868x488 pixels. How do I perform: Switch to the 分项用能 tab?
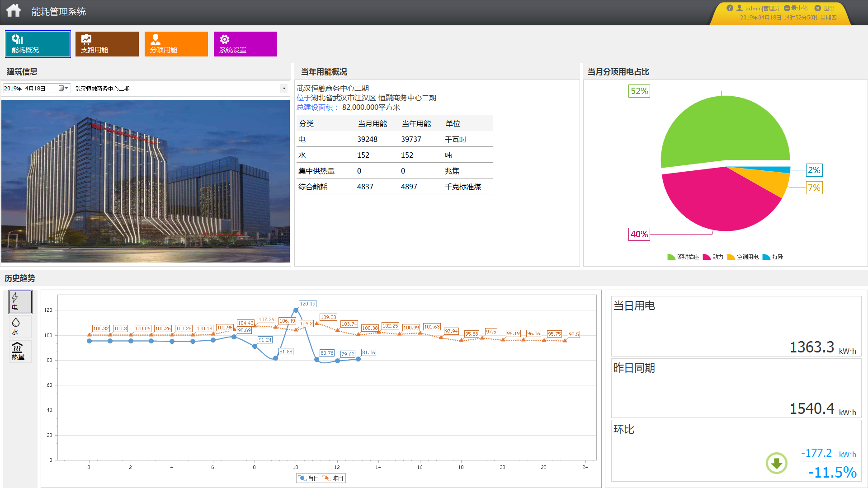coord(176,44)
